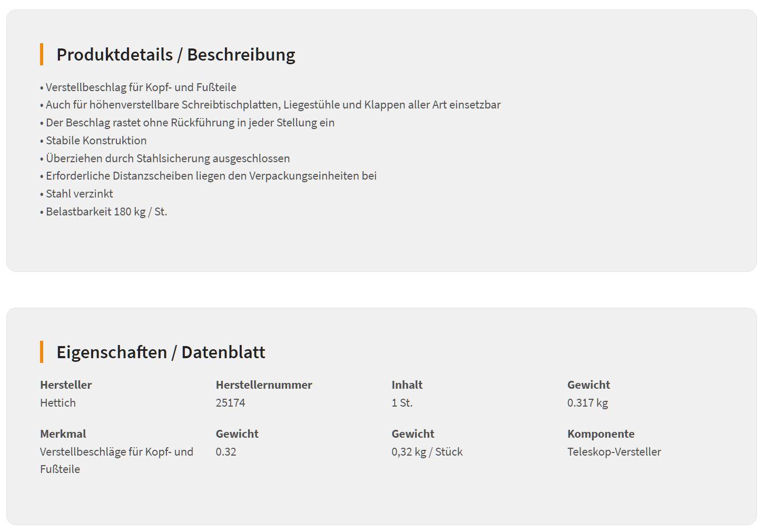Click the Herstellernummer label

coord(264,385)
